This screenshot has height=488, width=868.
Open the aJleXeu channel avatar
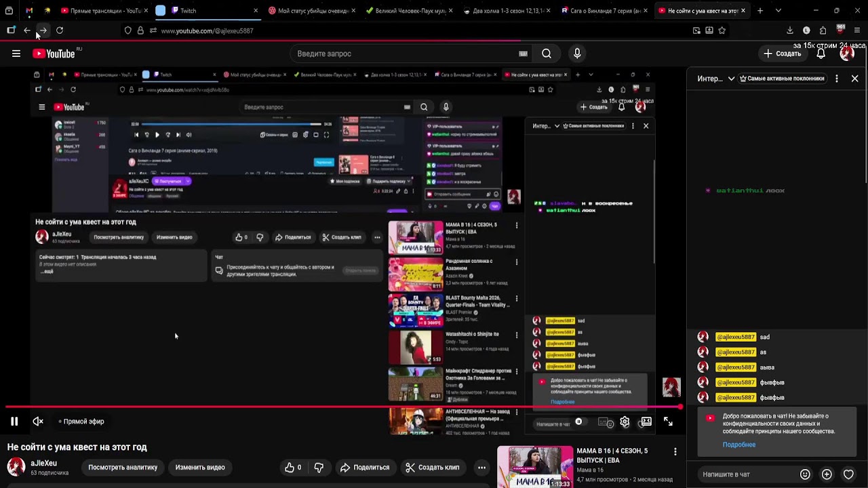pos(16,467)
